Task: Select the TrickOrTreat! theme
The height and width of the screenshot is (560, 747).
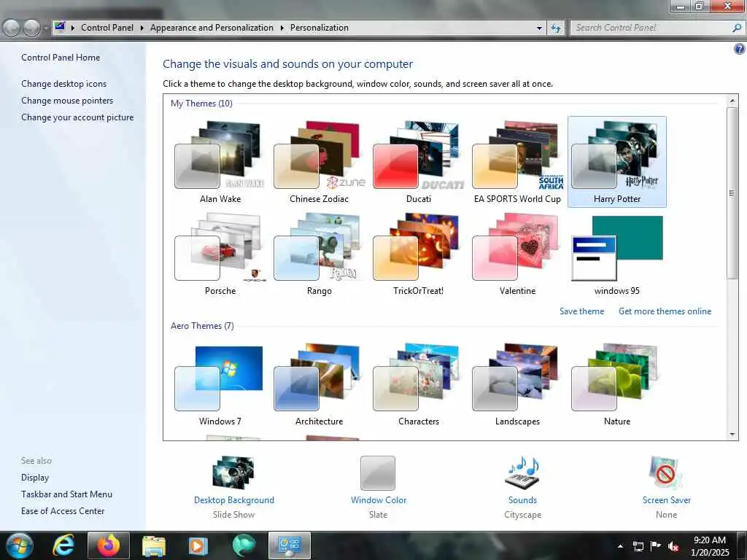Action: click(418, 254)
